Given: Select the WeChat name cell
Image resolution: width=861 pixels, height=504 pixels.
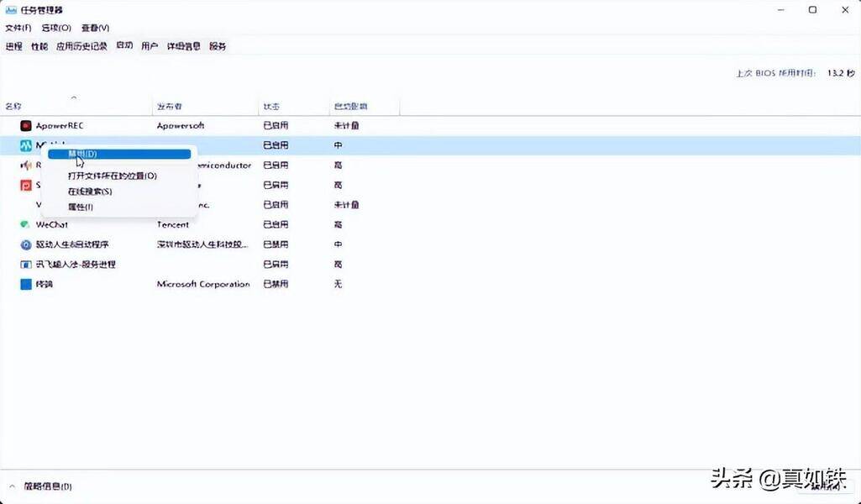Looking at the screenshot, I should coord(52,224).
